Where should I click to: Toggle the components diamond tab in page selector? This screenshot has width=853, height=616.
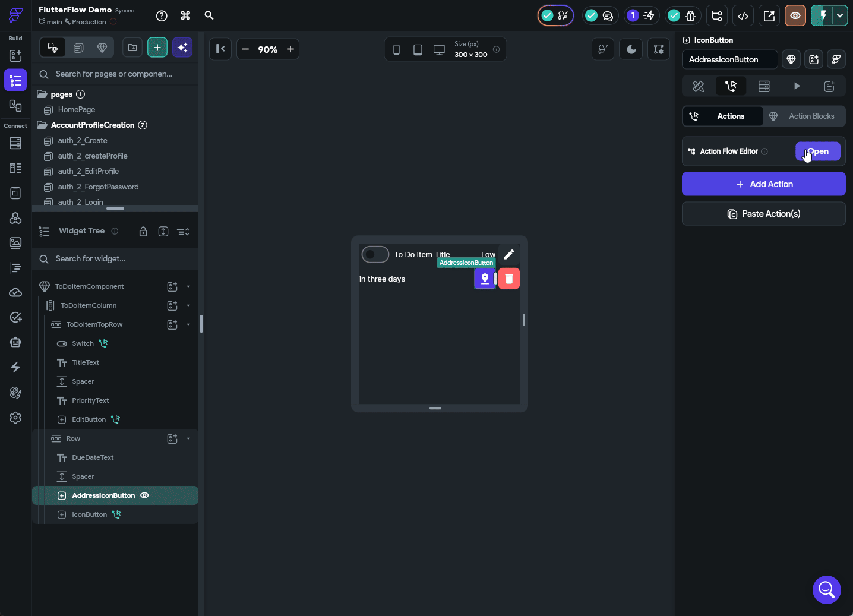(x=102, y=48)
